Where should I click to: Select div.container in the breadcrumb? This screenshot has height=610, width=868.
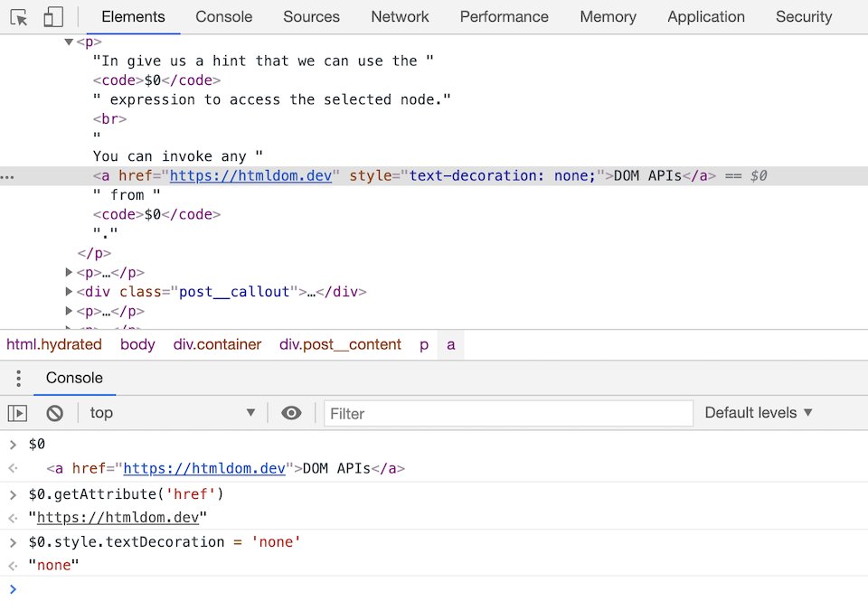tap(217, 344)
